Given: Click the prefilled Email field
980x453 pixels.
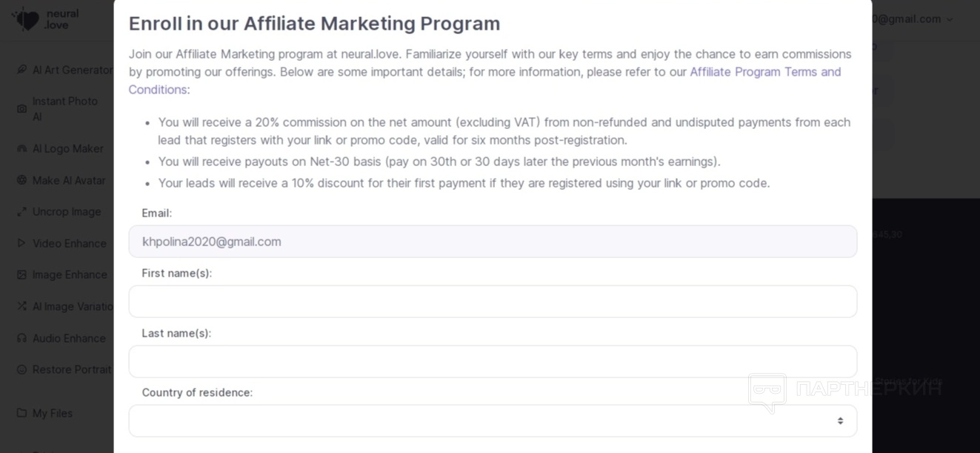Looking at the screenshot, I should pos(492,242).
